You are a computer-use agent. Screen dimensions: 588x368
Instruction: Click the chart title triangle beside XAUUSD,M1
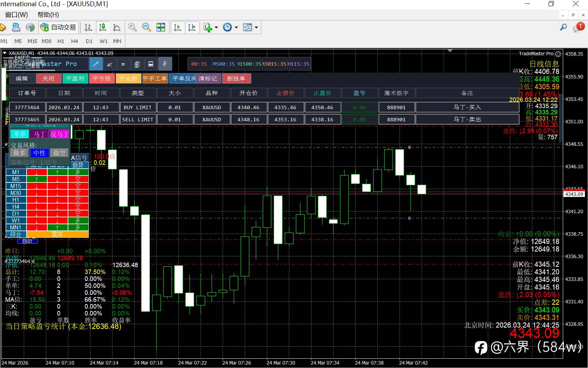(5, 53)
